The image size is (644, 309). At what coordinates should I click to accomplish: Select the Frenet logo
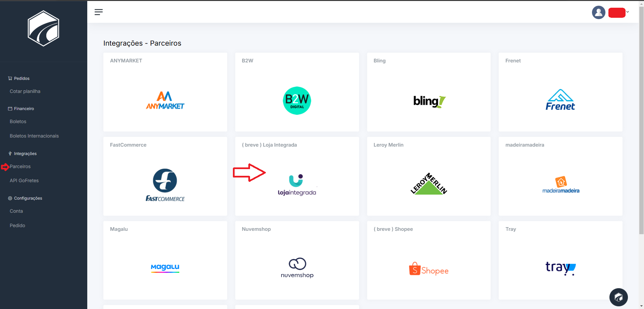pyautogui.click(x=560, y=100)
